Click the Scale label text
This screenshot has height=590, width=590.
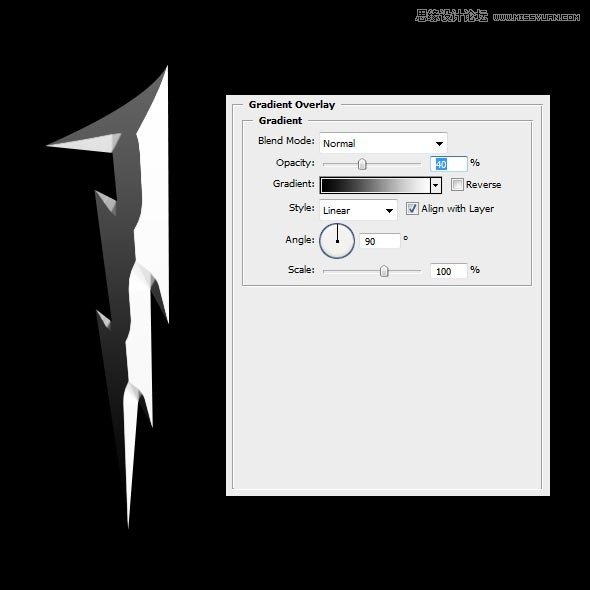pyautogui.click(x=301, y=269)
